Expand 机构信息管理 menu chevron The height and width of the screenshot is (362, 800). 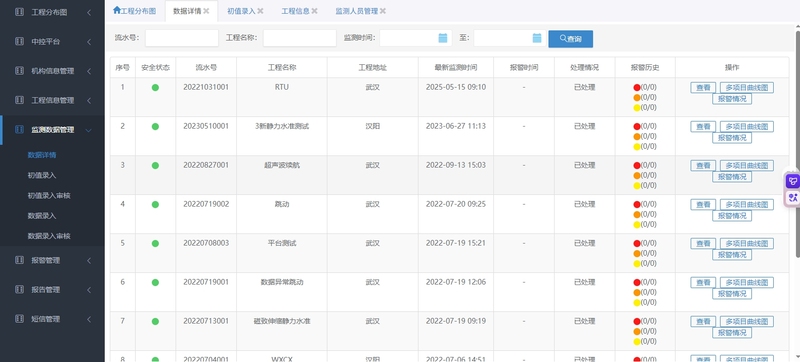pyautogui.click(x=89, y=71)
